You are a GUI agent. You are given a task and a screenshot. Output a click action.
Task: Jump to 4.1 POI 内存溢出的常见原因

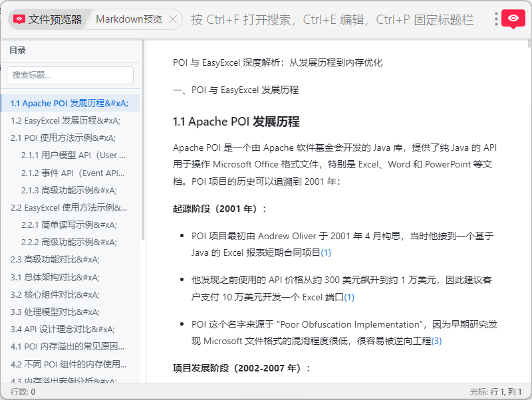pos(70,346)
